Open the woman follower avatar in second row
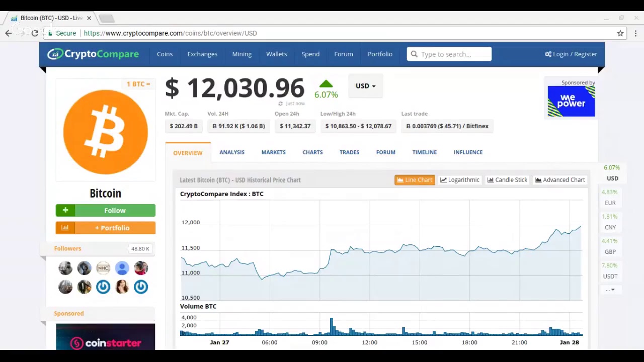Image resolution: width=644 pixels, height=362 pixels. (122, 287)
